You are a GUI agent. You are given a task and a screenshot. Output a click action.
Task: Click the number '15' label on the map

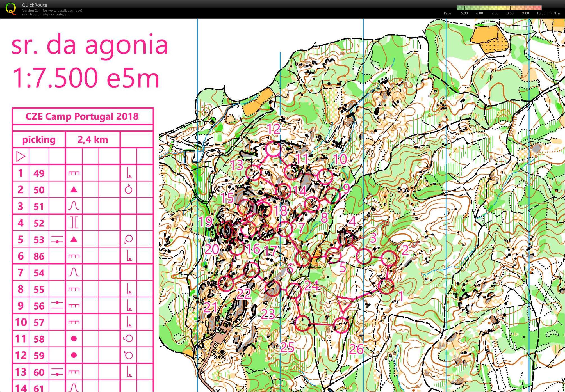pos(227,198)
